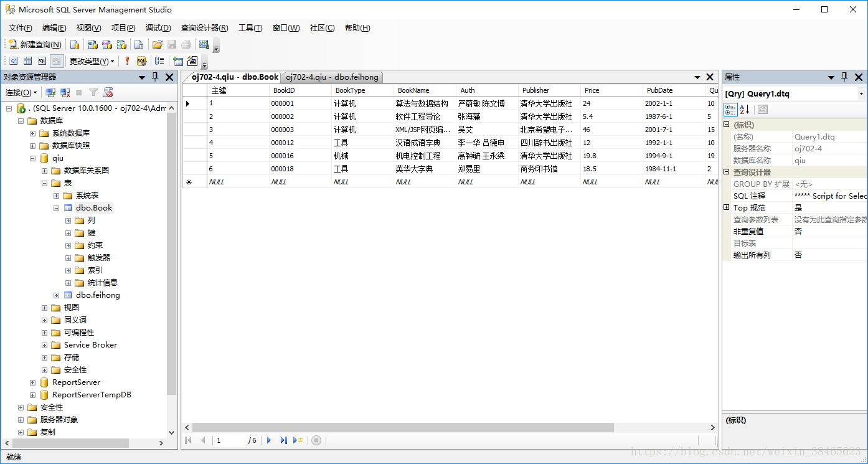Show the Diagram pane
The height and width of the screenshot is (464, 868).
tap(13, 61)
